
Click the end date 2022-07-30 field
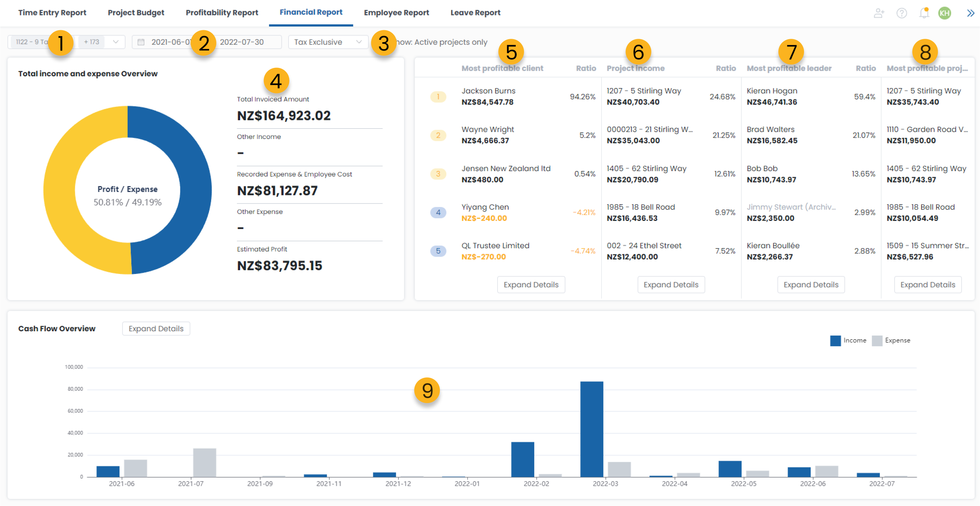click(x=242, y=42)
